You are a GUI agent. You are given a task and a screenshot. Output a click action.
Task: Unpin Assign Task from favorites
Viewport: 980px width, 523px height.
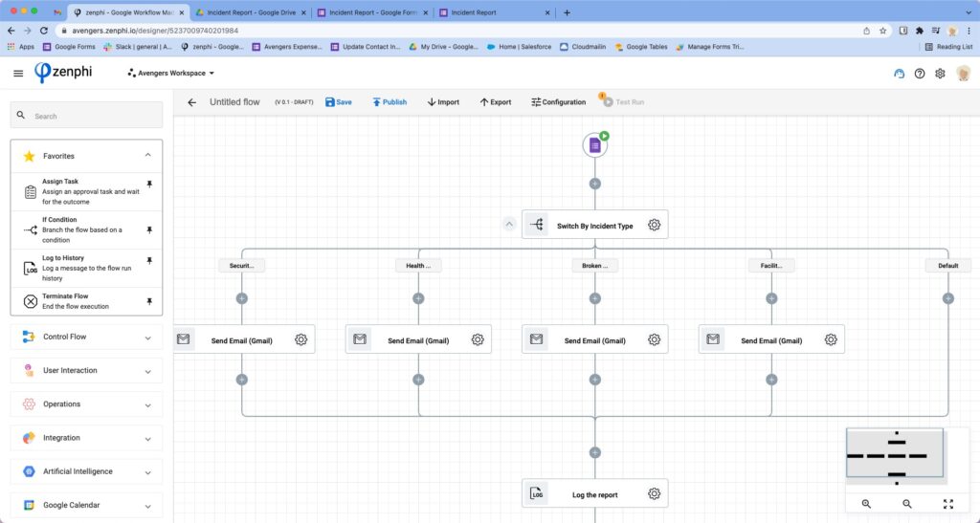click(x=148, y=185)
